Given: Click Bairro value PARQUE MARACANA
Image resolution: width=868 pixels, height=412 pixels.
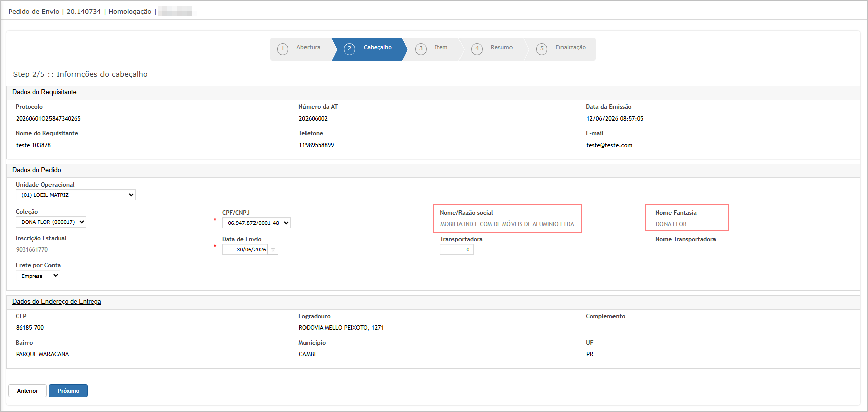Looking at the screenshot, I should (x=42, y=354).
